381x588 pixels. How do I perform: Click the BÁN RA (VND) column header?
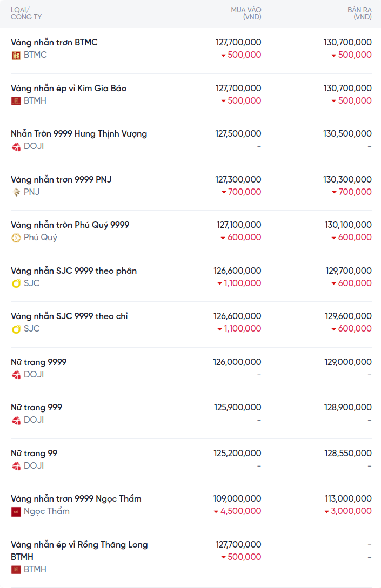point(359,13)
